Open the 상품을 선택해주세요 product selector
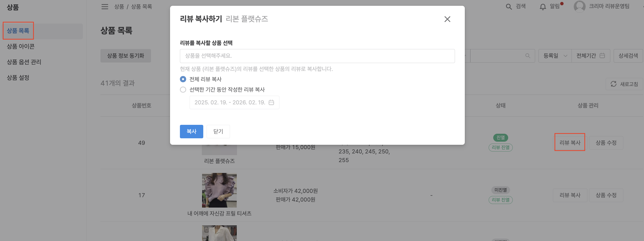This screenshot has height=241, width=644. pyautogui.click(x=317, y=56)
